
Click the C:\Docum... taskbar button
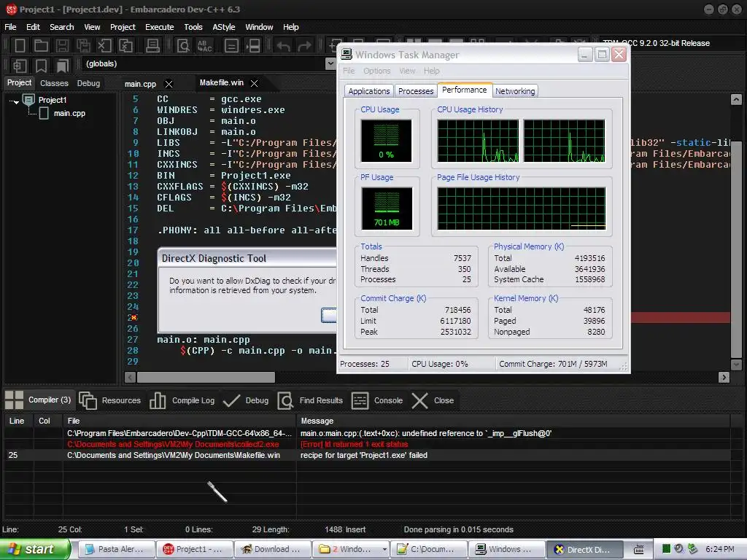pos(429,550)
